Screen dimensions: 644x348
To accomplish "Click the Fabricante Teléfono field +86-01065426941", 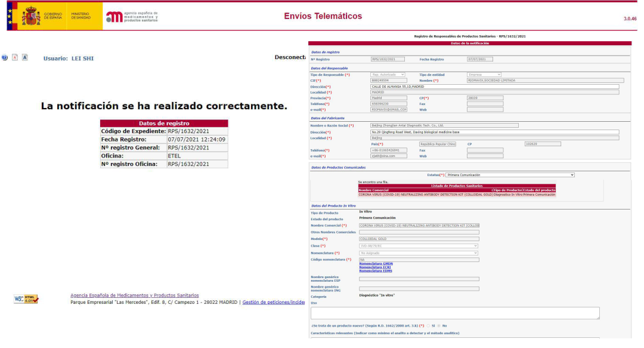I will click(389, 150).
